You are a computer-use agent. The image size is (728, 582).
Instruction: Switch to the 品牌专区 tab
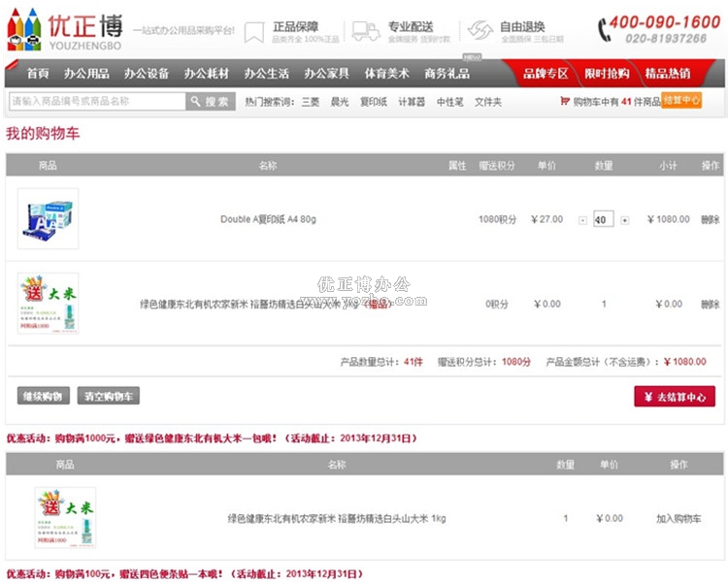[x=546, y=74]
